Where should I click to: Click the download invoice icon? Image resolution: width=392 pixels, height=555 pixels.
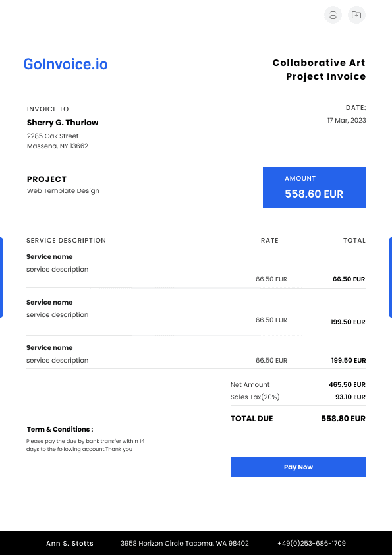[x=356, y=15]
